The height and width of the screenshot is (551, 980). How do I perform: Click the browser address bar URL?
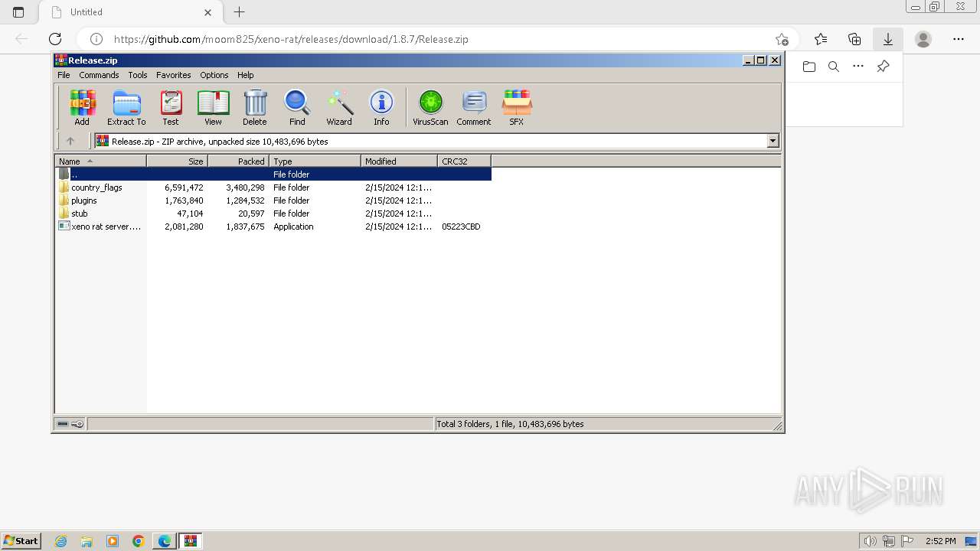click(x=291, y=39)
